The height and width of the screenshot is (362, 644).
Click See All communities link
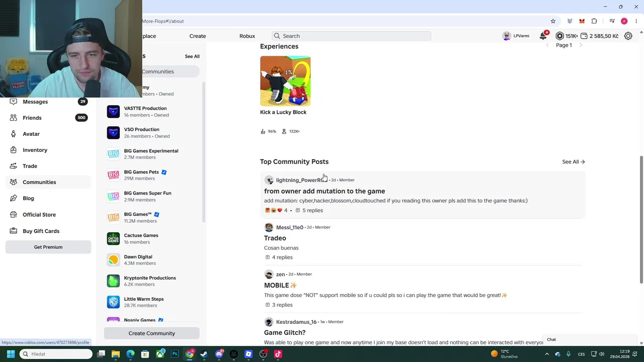(192, 56)
